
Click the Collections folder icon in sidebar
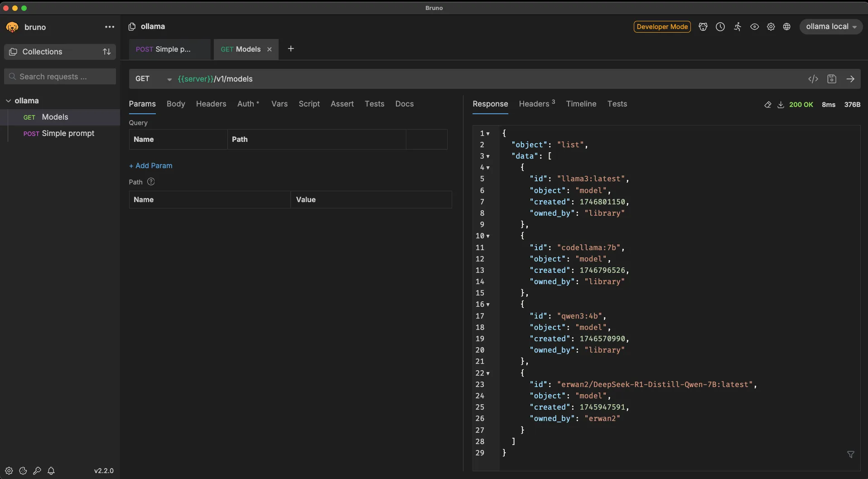point(13,52)
